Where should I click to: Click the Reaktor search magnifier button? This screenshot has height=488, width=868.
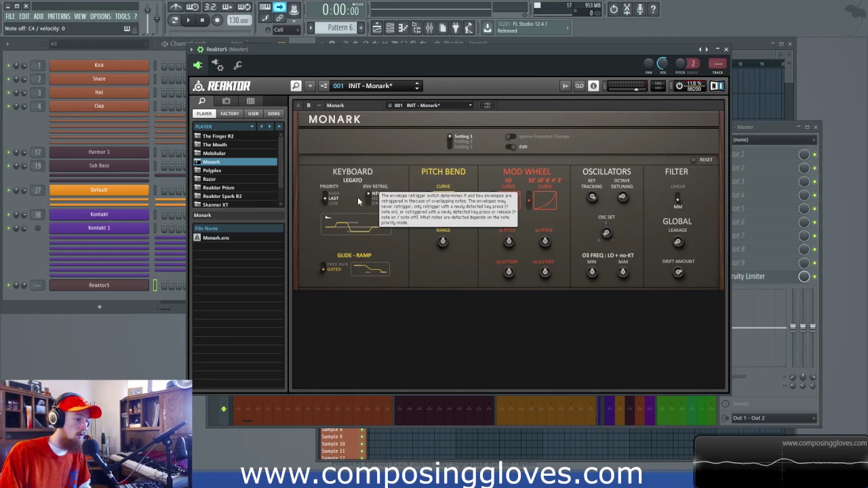pyautogui.click(x=296, y=86)
